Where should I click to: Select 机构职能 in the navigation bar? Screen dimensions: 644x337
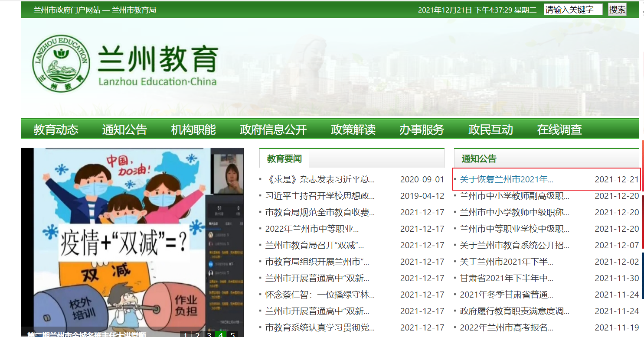(193, 130)
